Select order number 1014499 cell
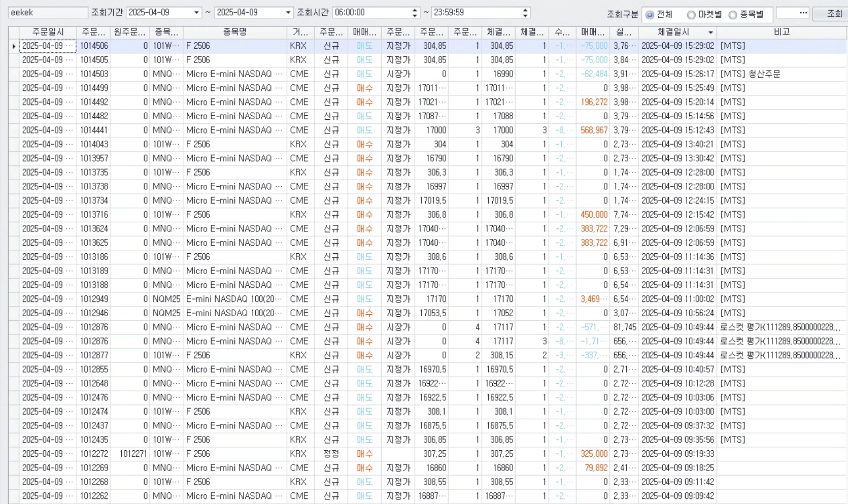 93,88
